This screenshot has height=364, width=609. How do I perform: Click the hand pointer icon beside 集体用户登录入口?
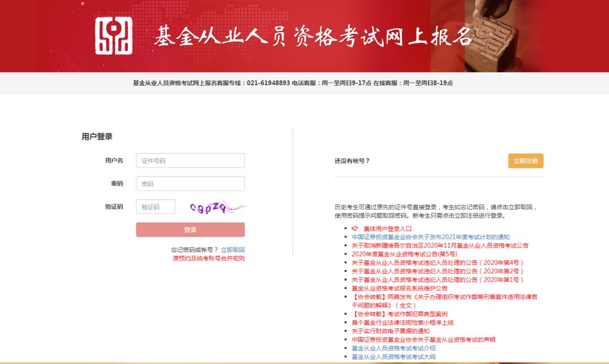(354, 227)
